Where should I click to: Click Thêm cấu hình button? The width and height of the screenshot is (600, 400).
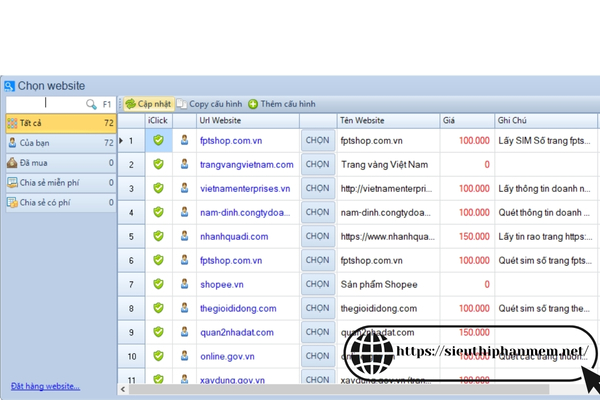coord(282,104)
